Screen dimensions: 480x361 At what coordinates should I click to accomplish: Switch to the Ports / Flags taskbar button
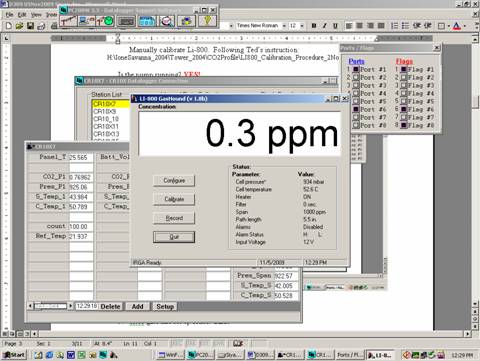pyautogui.click(x=350, y=355)
